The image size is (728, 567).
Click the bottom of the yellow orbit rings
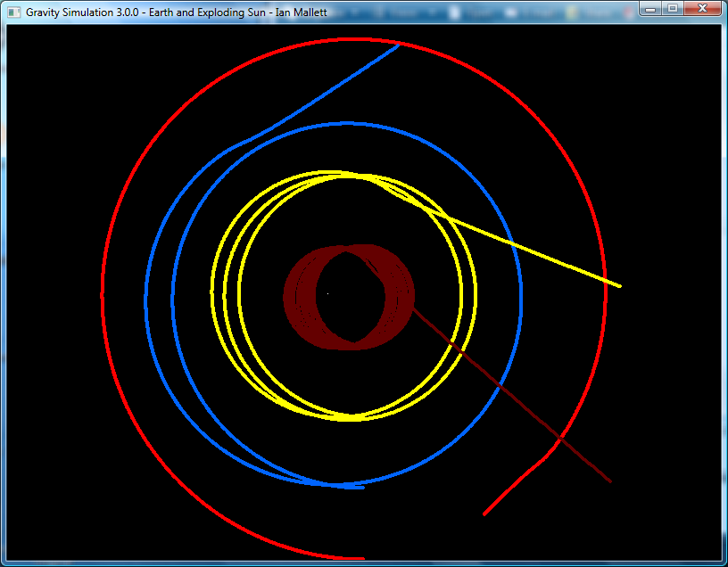coord(352,417)
